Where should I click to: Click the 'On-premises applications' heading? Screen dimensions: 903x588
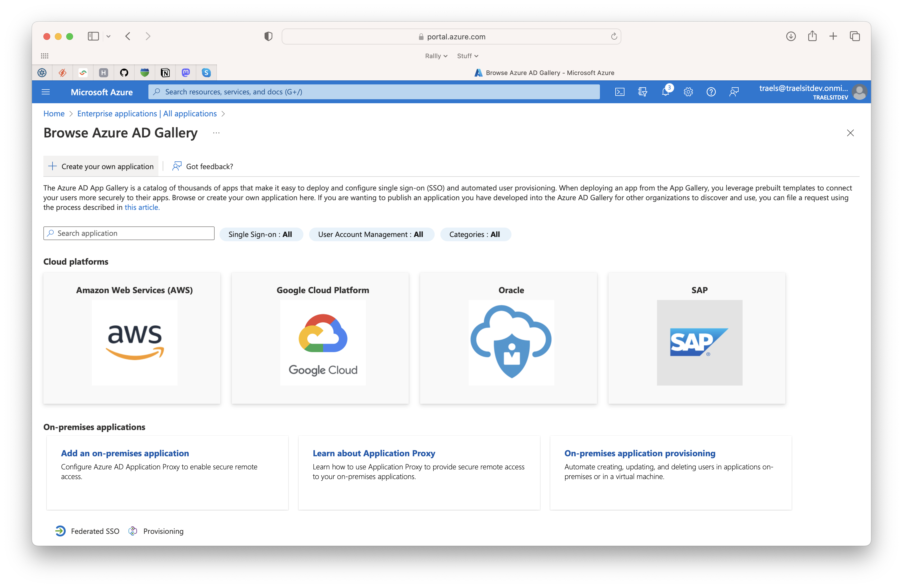pos(94,427)
